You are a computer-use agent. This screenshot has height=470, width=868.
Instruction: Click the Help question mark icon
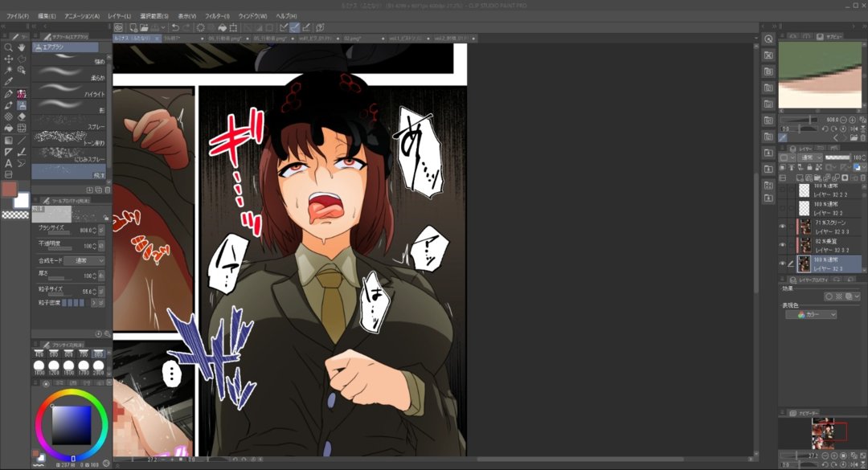coord(320,27)
